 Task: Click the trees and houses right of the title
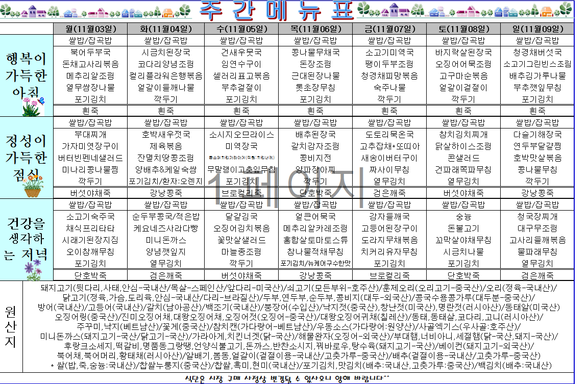pyautogui.click(x=464, y=10)
